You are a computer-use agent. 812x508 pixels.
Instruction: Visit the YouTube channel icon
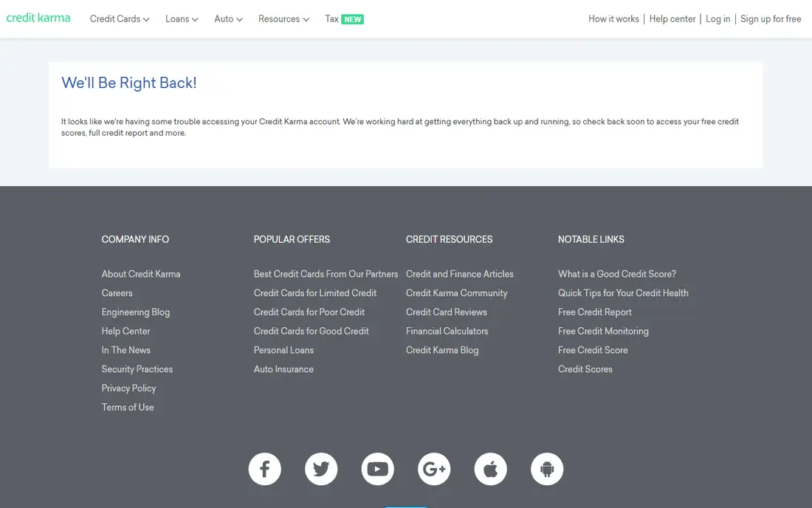pos(377,469)
